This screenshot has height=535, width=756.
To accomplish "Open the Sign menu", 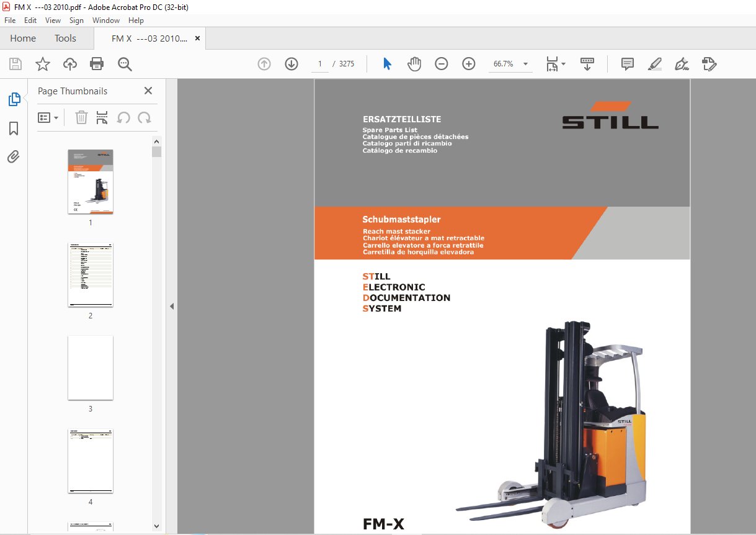I will pyautogui.click(x=76, y=20).
